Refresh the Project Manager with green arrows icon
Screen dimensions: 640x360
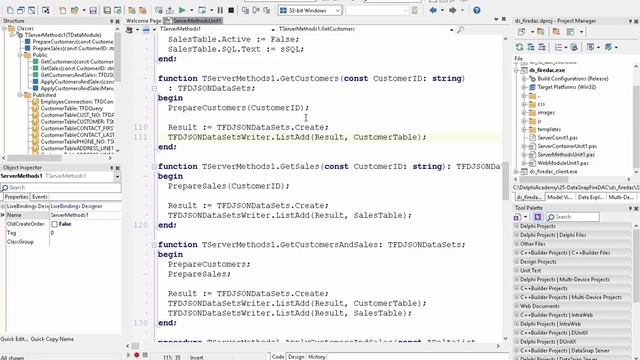[519, 47]
